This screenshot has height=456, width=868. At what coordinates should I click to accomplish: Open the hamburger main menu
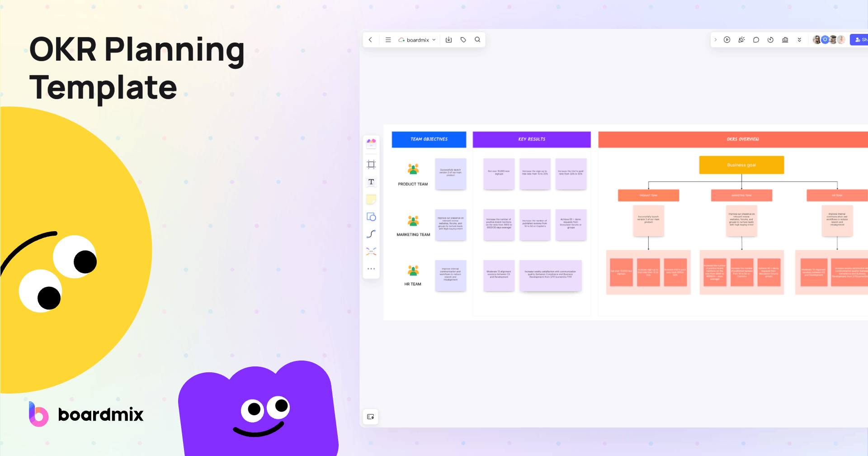pos(388,40)
